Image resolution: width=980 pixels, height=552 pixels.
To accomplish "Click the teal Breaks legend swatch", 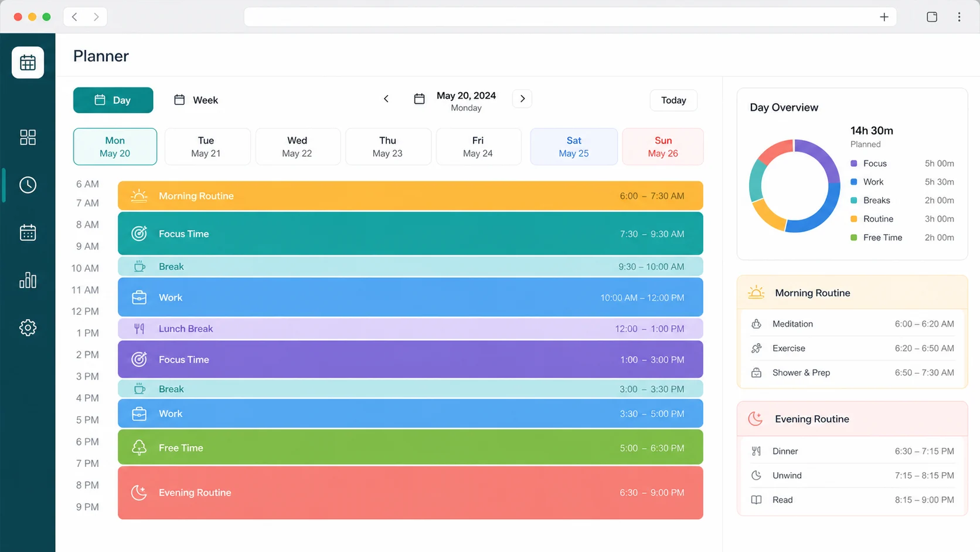I will 853,200.
